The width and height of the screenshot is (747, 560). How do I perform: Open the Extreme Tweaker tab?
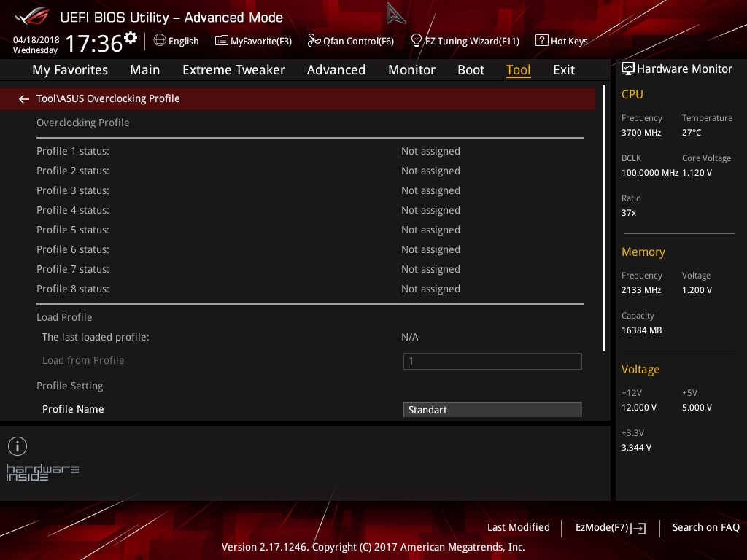click(x=233, y=70)
